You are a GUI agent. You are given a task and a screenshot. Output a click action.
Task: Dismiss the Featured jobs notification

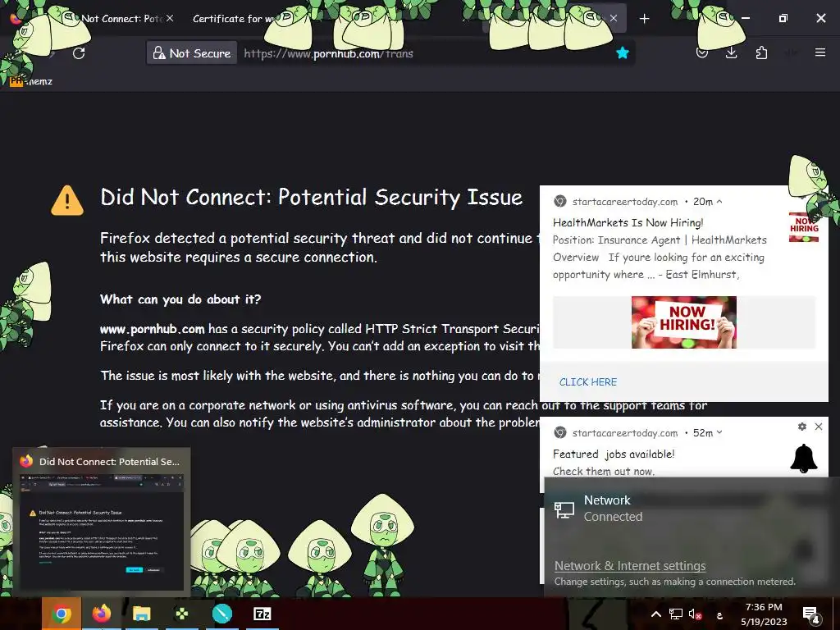click(819, 427)
